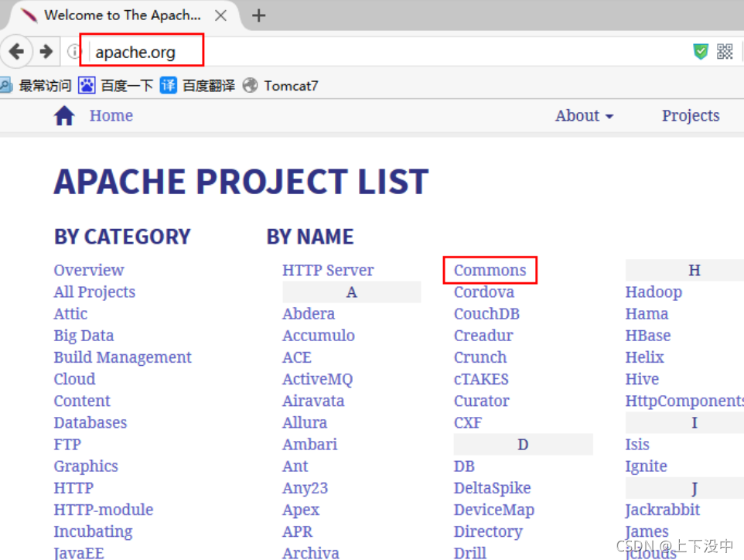Open the 百度翻译 bookmark

(x=197, y=86)
